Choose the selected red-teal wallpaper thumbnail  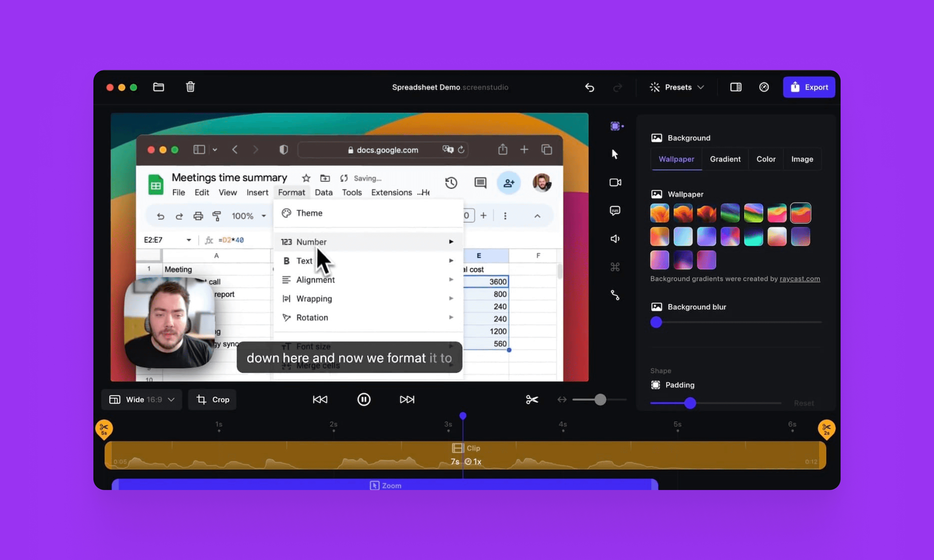(800, 213)
